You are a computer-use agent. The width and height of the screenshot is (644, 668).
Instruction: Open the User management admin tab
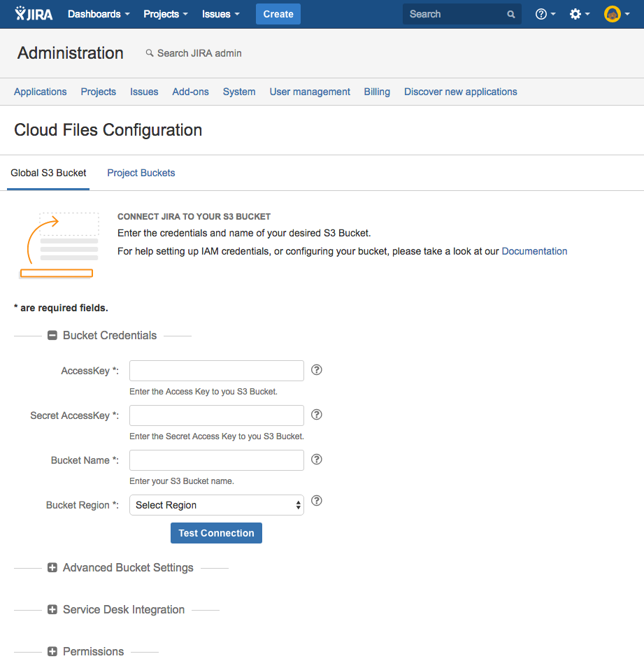[310, 92]
